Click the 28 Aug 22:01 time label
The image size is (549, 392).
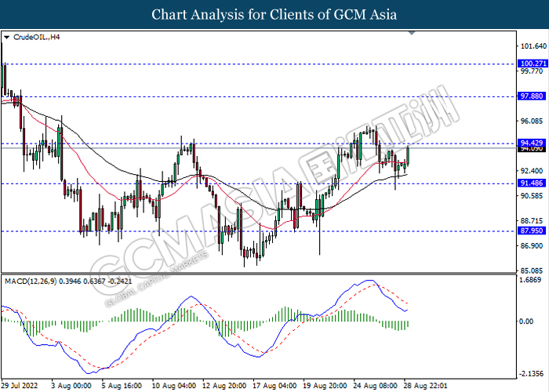(x=425, y=386)
